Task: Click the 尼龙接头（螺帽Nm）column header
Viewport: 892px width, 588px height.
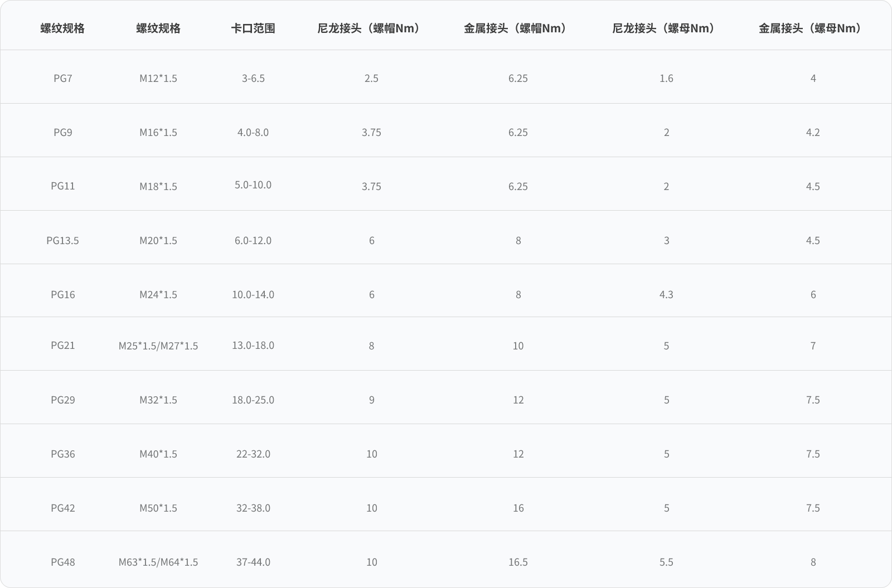Action: 371,28
